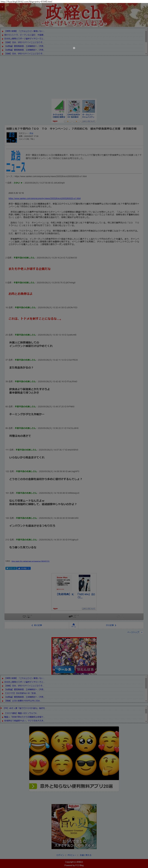Open the red menu tab at the top-left corner
This screenshot has width=148, height=868.
click(2, 7)
